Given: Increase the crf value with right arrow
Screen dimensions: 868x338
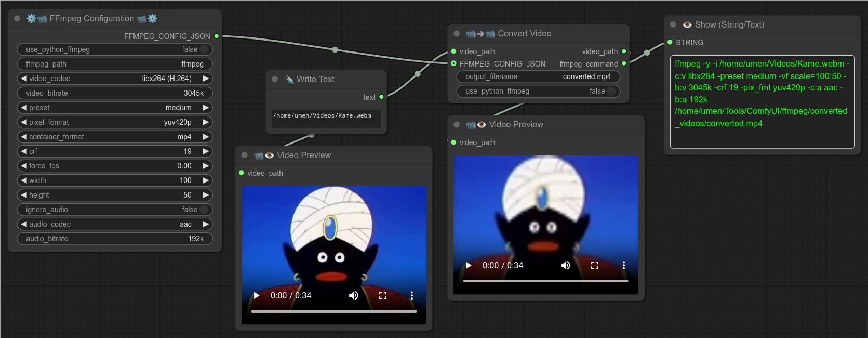Looking at the screenshot, I should [x=206, y=151].
